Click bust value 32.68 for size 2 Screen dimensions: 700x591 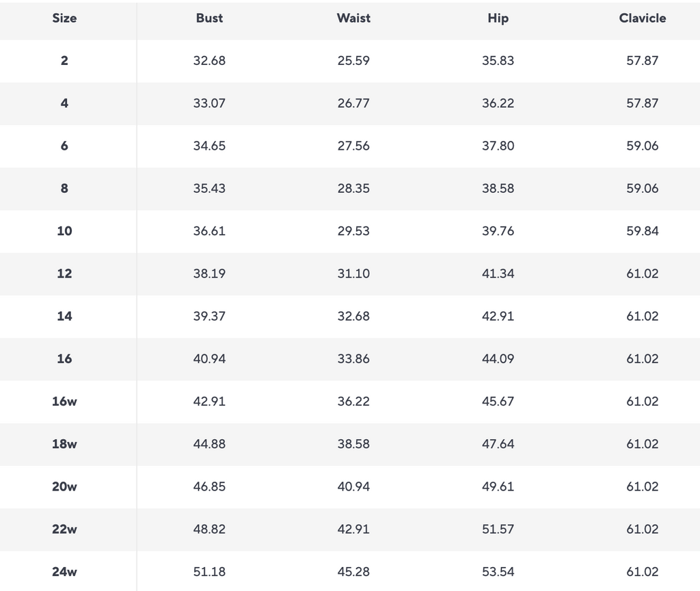pyautogui.click(x=209, y=61)
